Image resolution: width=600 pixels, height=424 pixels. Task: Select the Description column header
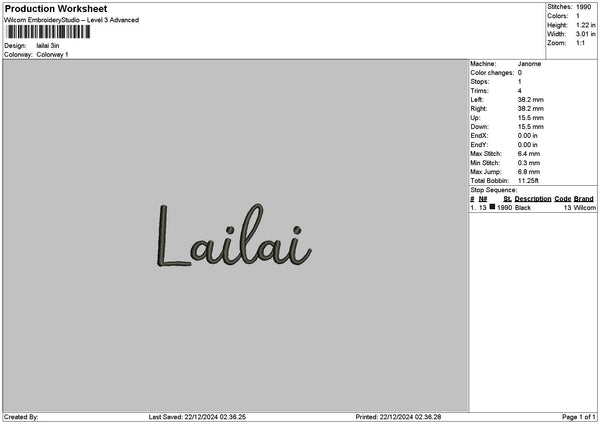pos(533,199)
